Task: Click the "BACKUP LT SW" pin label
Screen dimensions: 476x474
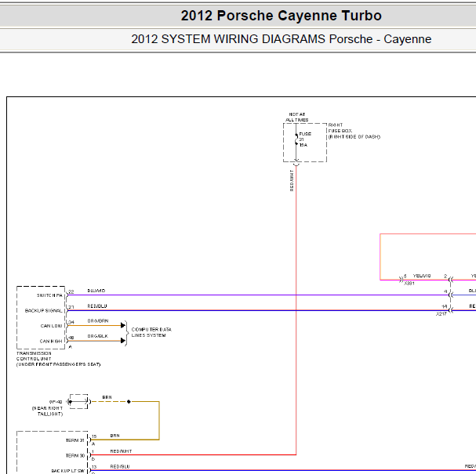Action: (x=68, y=471)
